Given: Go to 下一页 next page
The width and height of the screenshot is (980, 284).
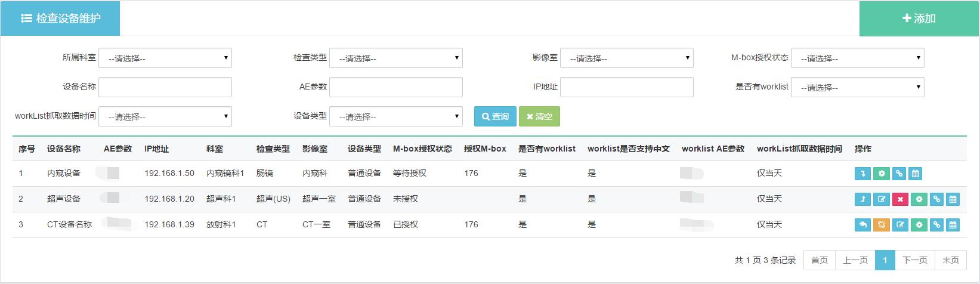Looking at the screenshot, I should 915,260.
